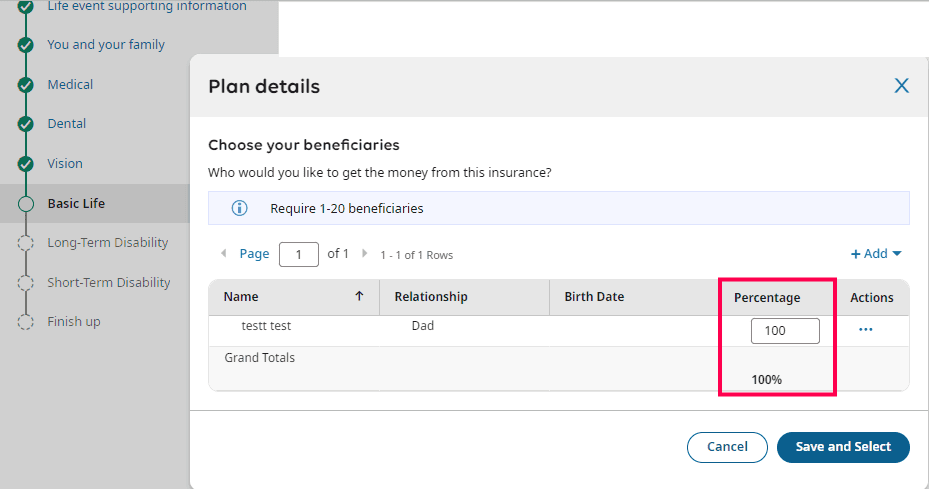Close the Plan details dialog
The width and height of the screenshot is (929, 489).
coord(901,86)
